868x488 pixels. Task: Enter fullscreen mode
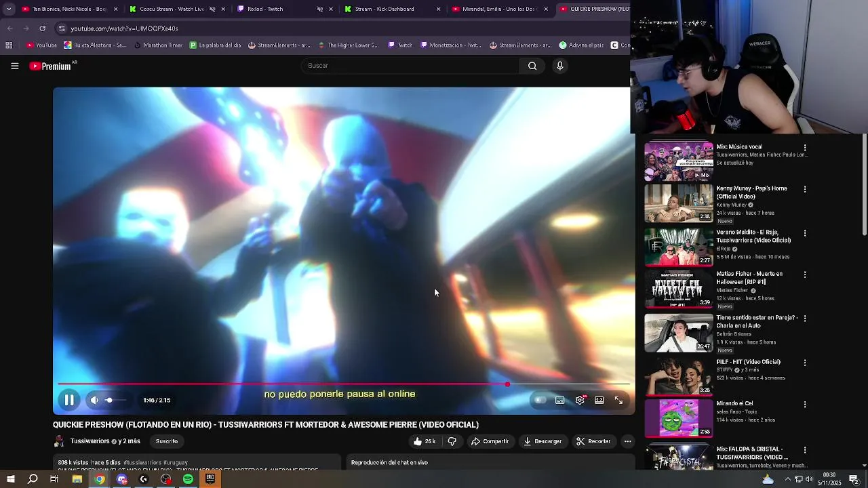coord(618,400)
